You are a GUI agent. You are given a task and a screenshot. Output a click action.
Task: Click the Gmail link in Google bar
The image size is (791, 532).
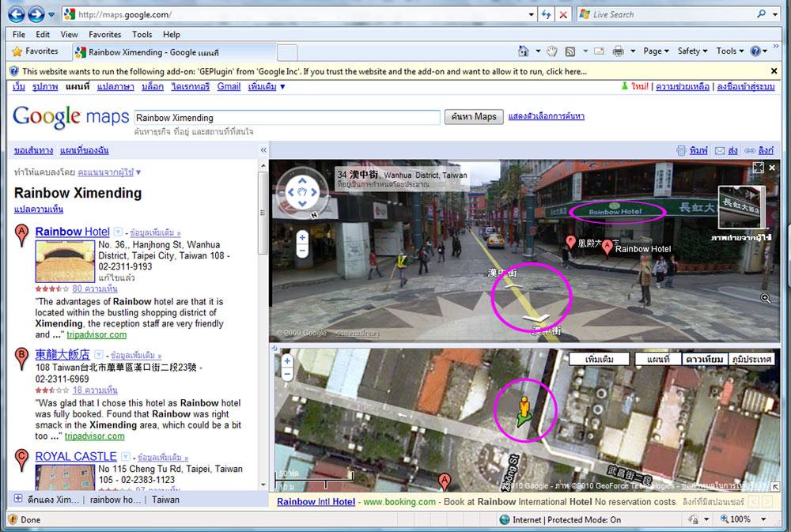pos(229,87)
